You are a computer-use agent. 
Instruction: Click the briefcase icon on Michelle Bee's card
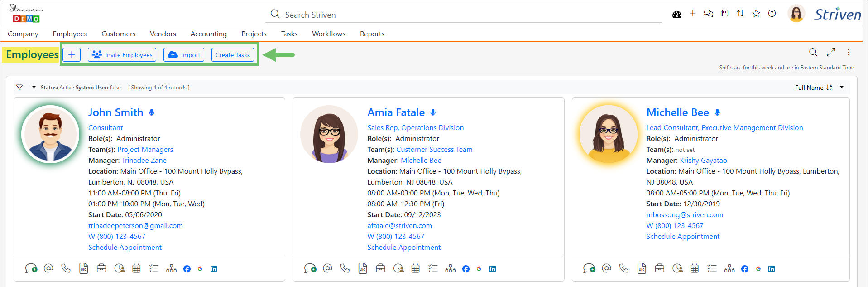coord(660,268)
